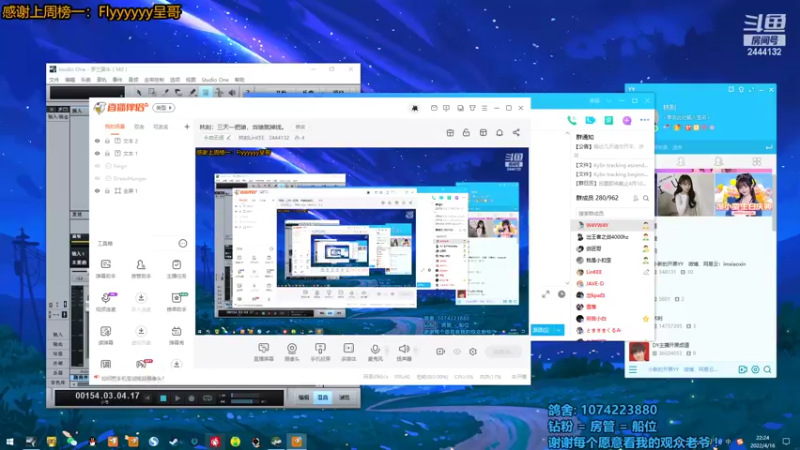
Task: Add 多媒体 source
Action: point(348,352)
